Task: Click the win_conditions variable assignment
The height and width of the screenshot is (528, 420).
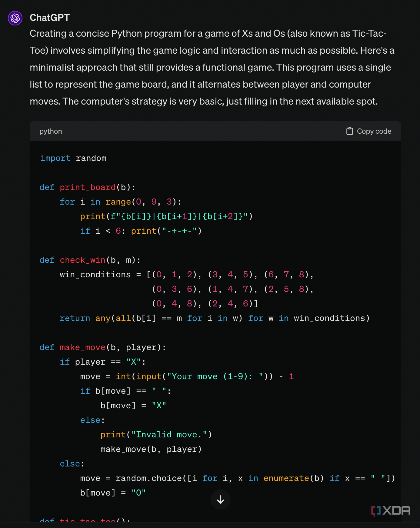Action: [x=95, y=275]
